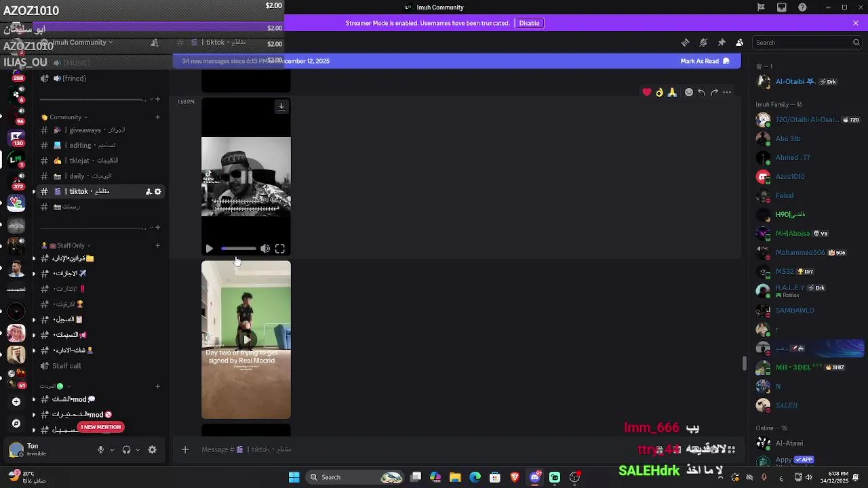Open Windows Start menu

[294, 477]
